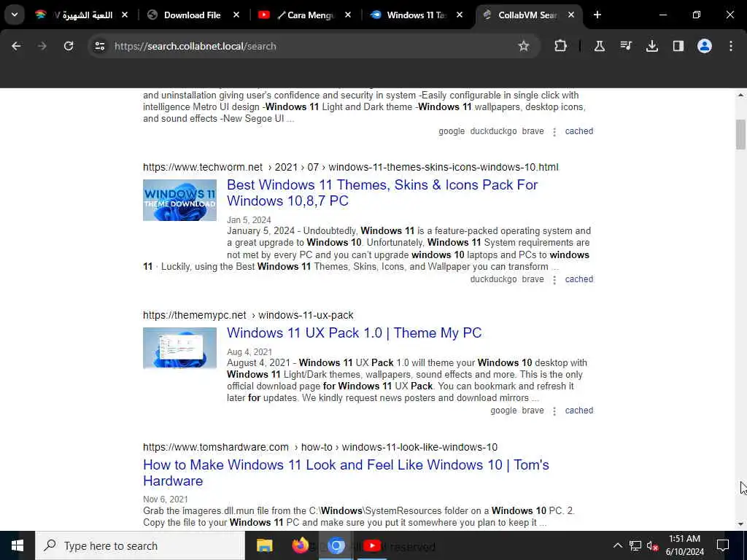Expand more options dots on techworm result
Viewport: 747px width, 560px height.
click(554, 280)
